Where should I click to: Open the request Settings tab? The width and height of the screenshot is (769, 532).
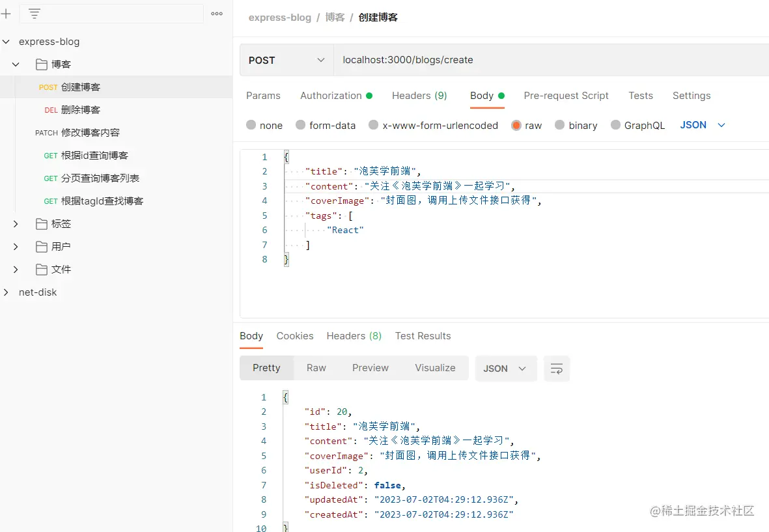(692, 96)
